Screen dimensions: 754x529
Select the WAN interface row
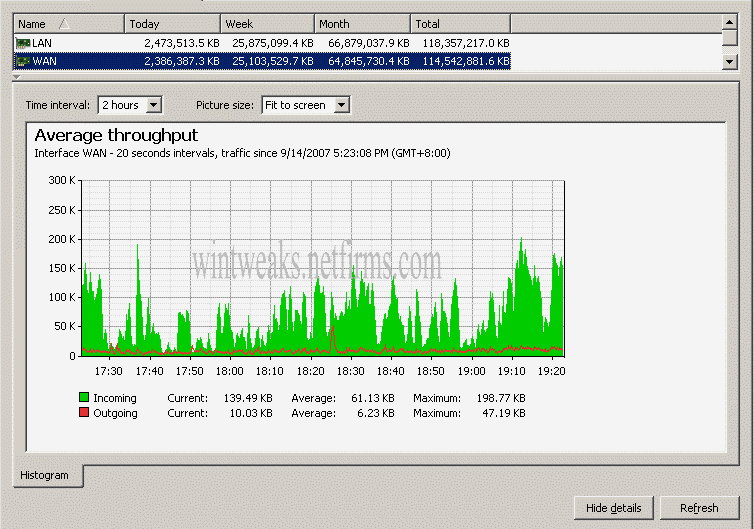click(262, 61)
